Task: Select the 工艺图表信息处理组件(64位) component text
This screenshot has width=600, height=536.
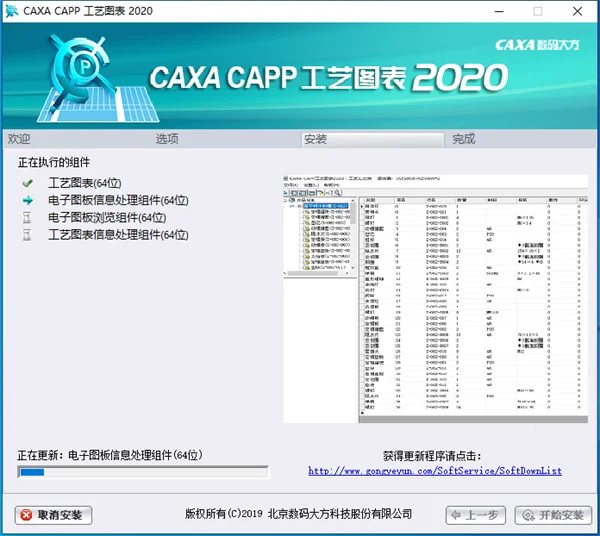Action: [118, 235]
